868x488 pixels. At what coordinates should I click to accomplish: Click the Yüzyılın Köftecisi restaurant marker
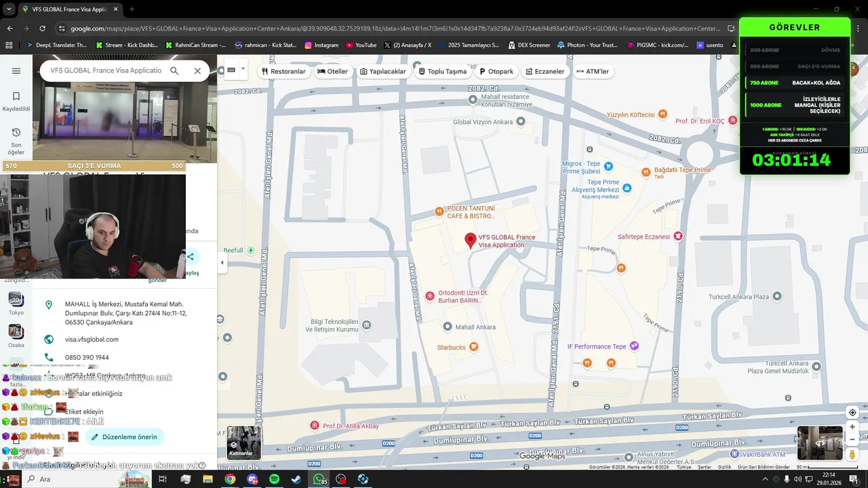663,115
